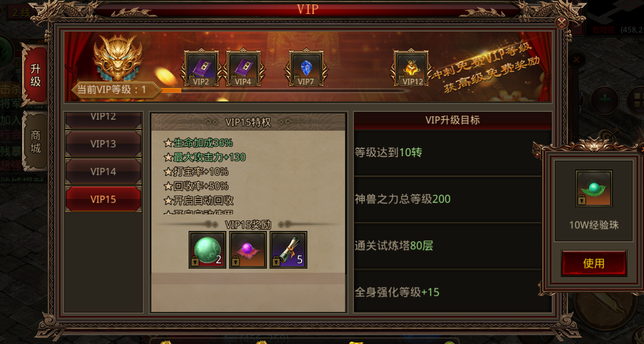Click the VIP4 purple book reward icon

point(243,68)
